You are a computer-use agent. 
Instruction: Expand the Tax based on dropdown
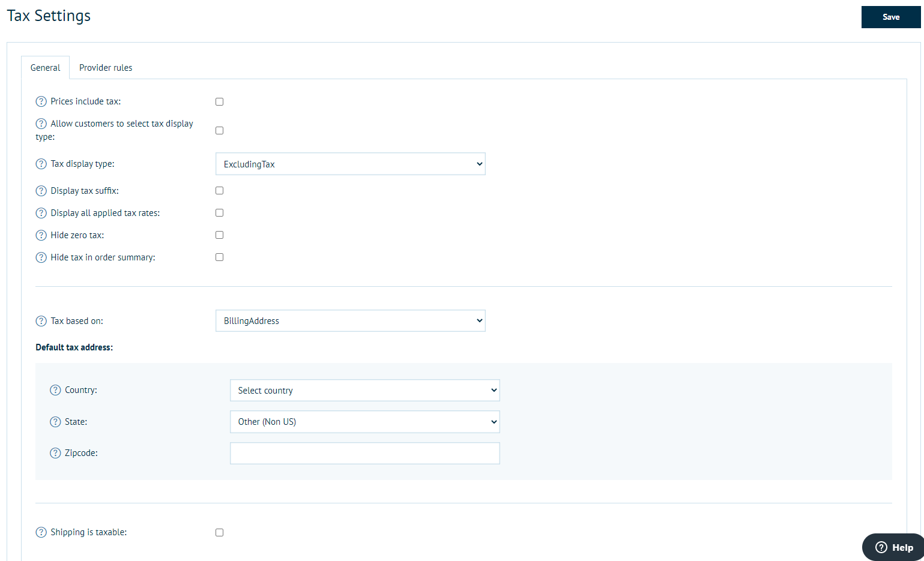pos(350,321)
